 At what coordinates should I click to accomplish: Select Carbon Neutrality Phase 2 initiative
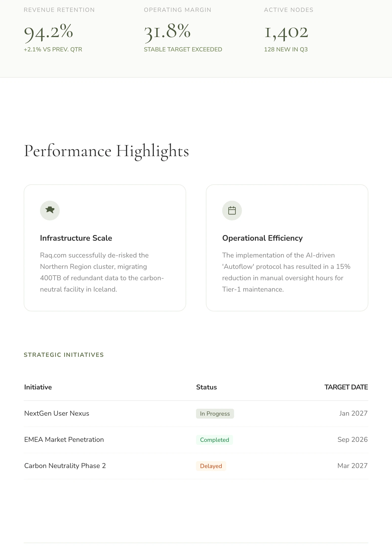pos(65,466)
